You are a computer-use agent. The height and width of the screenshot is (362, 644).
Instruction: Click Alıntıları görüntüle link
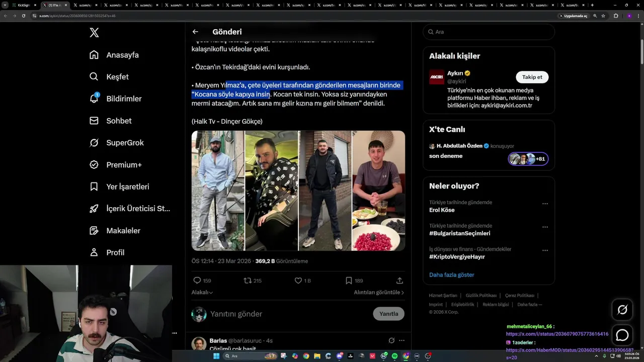click(x=379, y=293)
